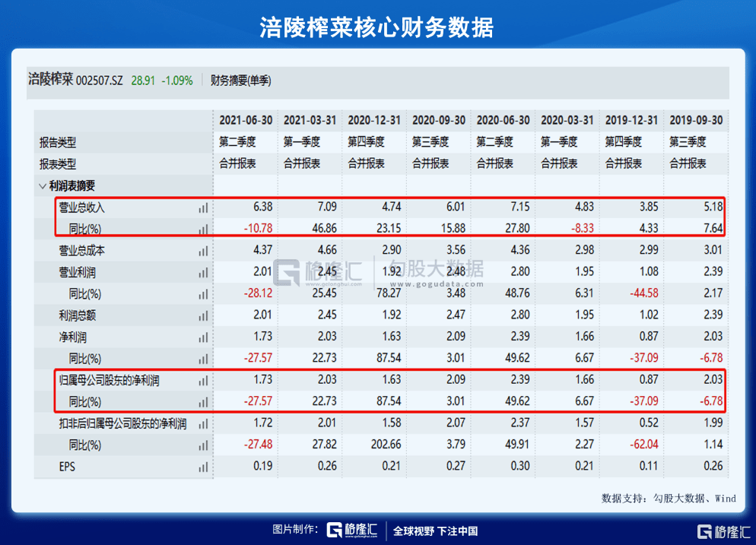Screen dimensions: 756x545
Task: Select the 报告类型 row label
Action: (x=58, y=143)
